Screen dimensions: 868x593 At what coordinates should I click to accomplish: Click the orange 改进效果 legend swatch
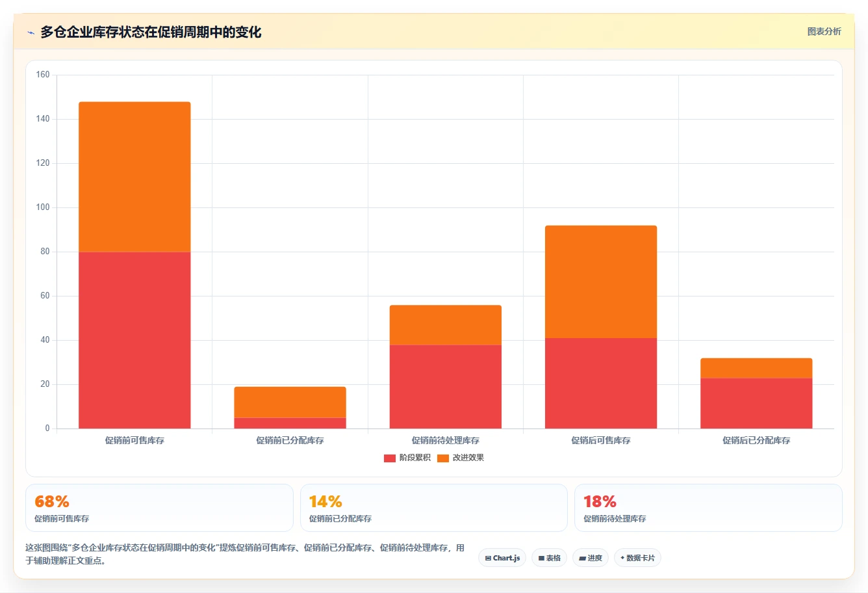click(x=443, y=458)
